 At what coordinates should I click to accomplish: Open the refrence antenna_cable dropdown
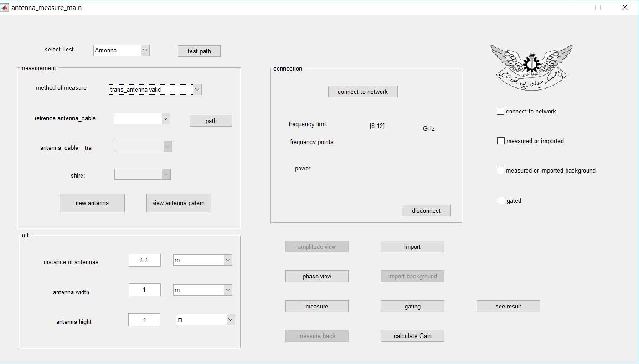[x=142, y=119]
